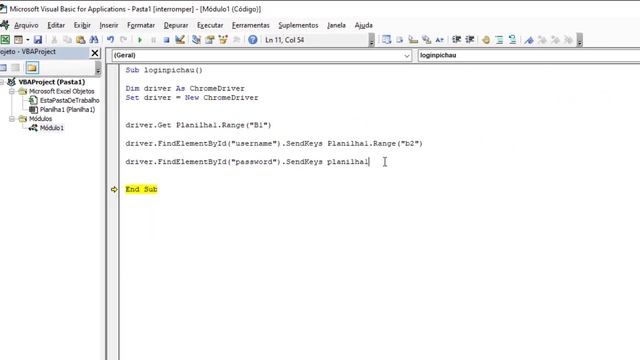Select EstaPastaDeTrabalho in project tree
Screen dimensions: 640x360
pyautogui.click(x=69, y=100)
